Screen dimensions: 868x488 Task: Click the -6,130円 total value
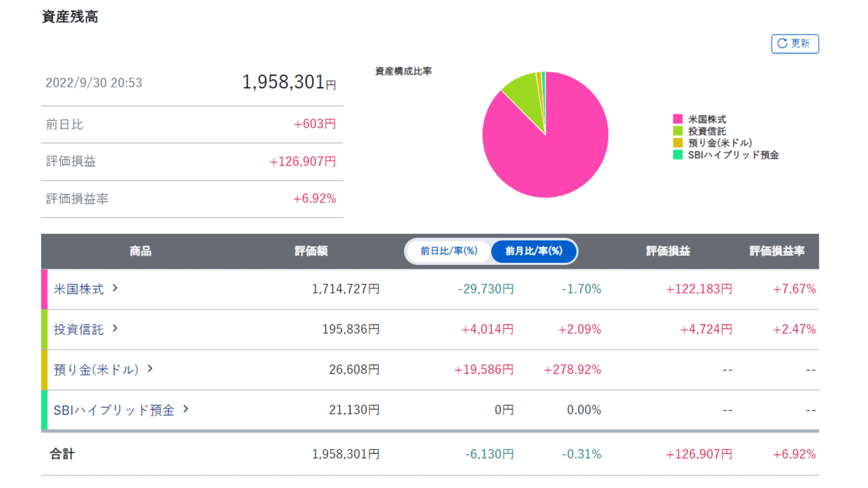(489, 454)
